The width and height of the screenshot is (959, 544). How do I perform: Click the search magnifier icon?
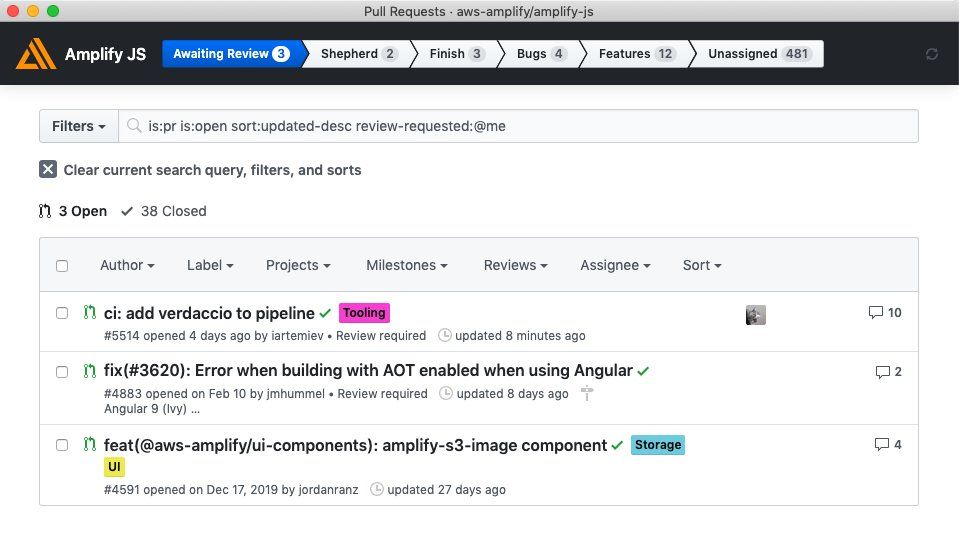click(x=133, y=125)
